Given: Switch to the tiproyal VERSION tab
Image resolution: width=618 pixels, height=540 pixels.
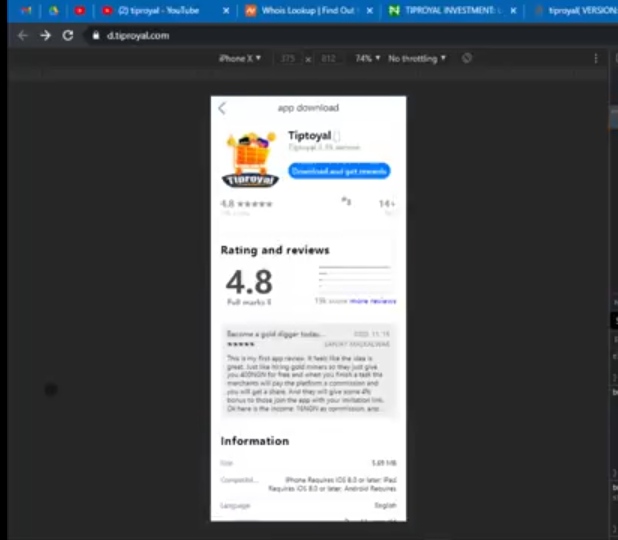Looking at the screenshot, I should pos(575,11).
